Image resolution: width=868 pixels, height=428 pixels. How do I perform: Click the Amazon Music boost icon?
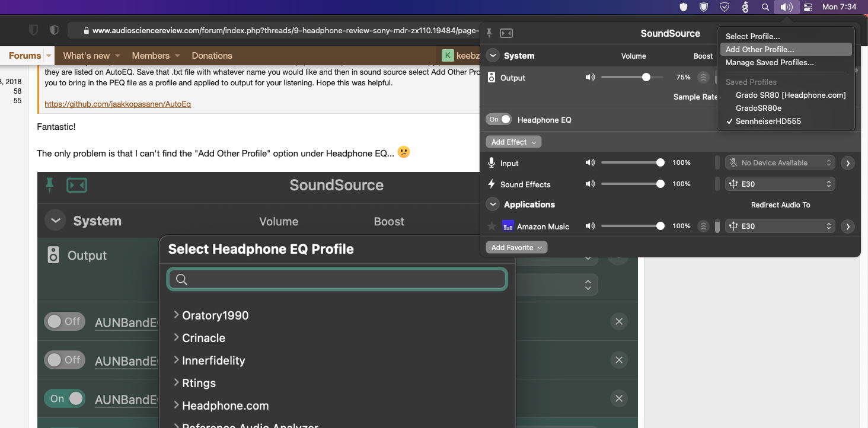(x=703, y=226)
